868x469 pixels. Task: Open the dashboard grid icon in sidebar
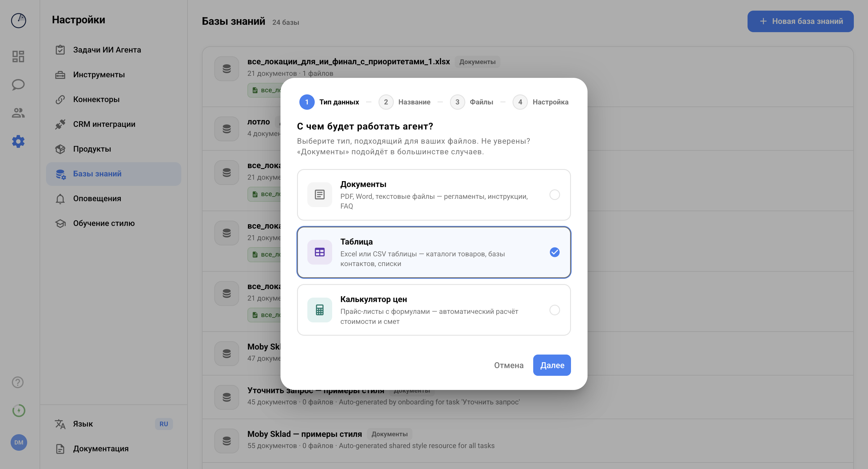tap(18, 56)
